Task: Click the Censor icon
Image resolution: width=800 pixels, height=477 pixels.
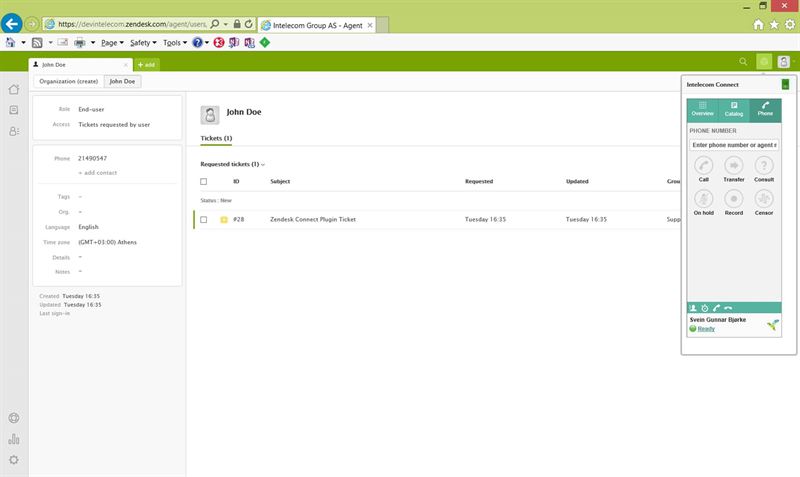Action: (x=764, y=199)
